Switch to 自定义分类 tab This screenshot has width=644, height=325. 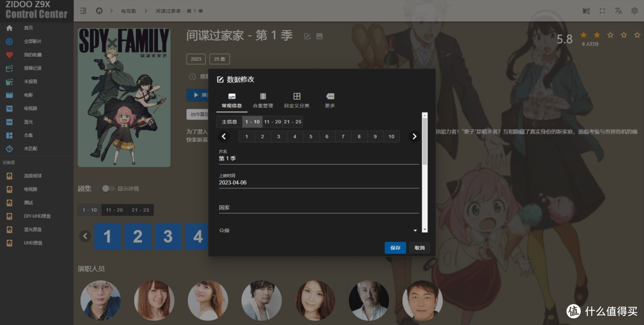[296, 100]
